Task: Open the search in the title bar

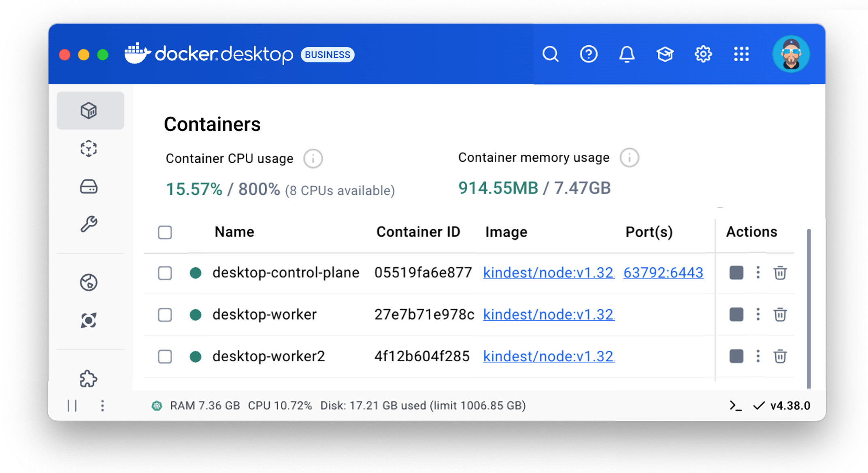Action: [x=551, y=54]
